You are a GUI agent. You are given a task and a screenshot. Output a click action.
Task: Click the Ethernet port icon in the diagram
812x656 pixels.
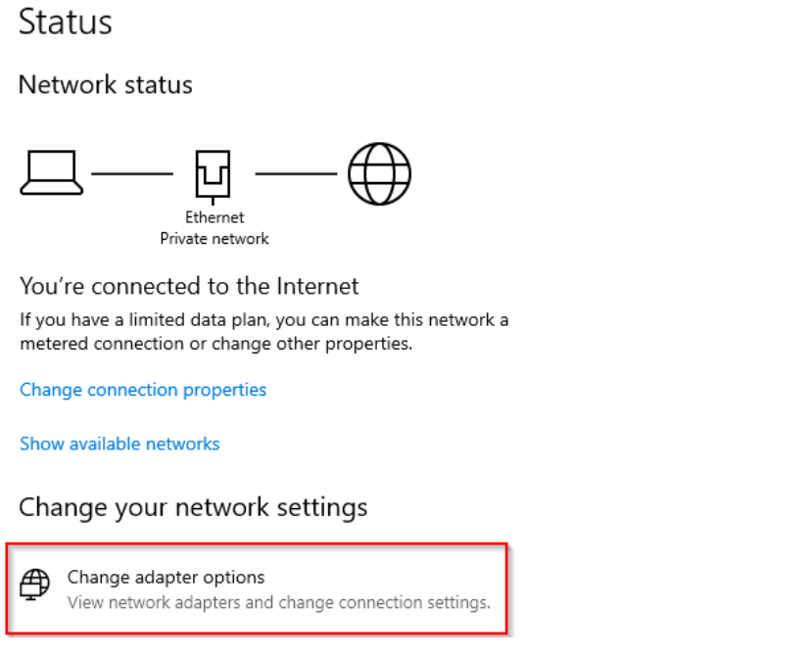[x=215, y=174]
